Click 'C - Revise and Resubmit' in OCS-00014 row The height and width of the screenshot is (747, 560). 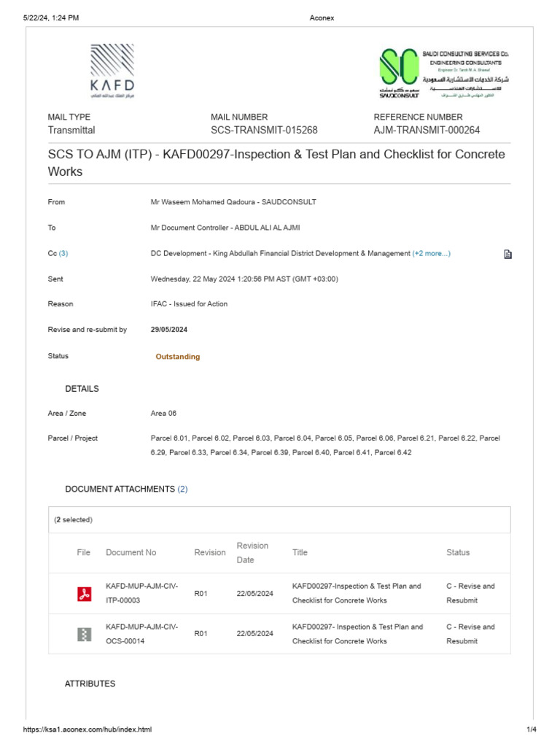click(x=470, y=634)
